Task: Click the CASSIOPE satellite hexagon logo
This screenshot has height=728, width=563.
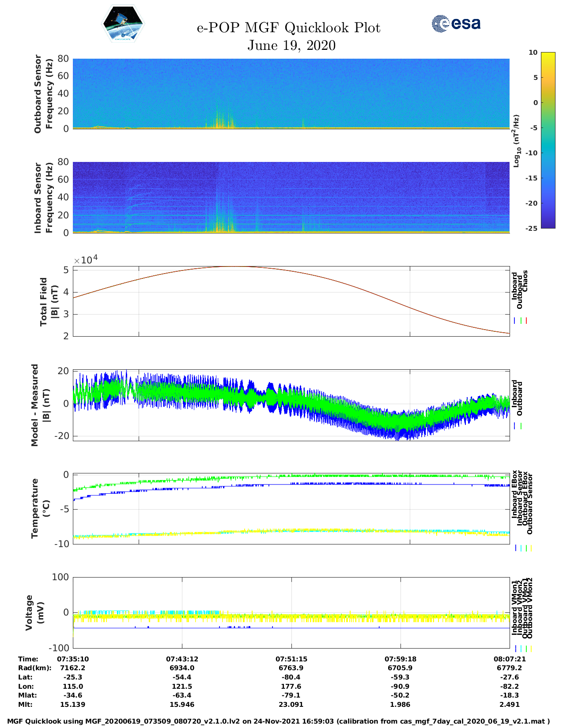Action: [x=123, y=24]
